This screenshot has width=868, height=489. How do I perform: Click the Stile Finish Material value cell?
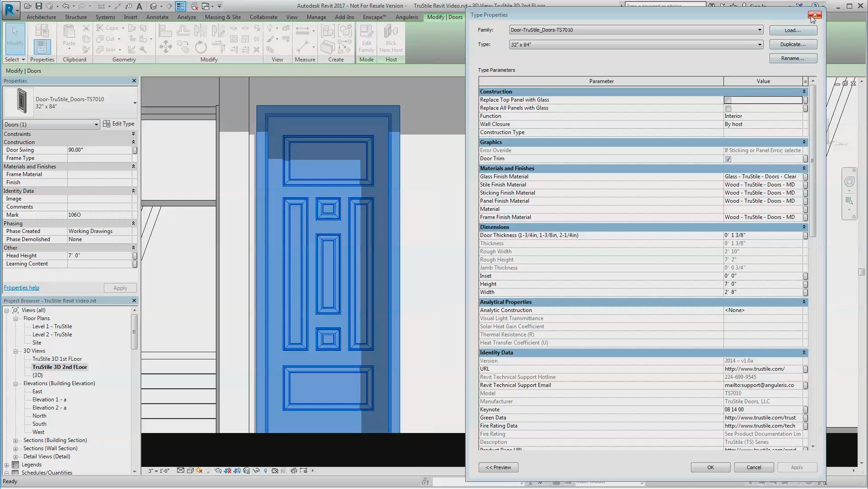click(x=763, y=185)
